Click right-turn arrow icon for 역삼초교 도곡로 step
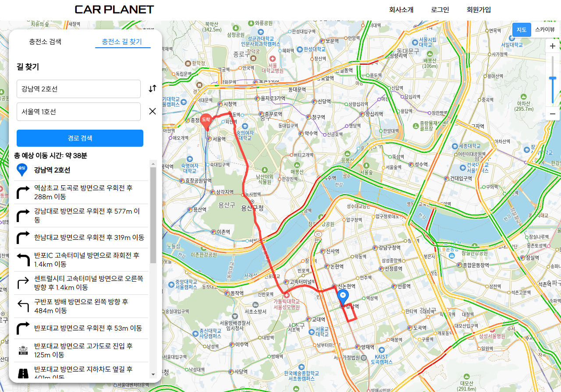Screen dimensions: 561x392 [23, 192]
